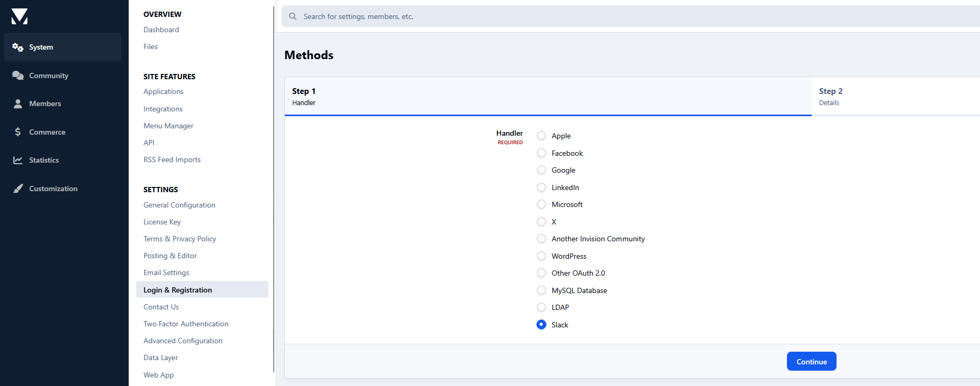
Task: Open the Dashboard link
Action: coord(161,30)
